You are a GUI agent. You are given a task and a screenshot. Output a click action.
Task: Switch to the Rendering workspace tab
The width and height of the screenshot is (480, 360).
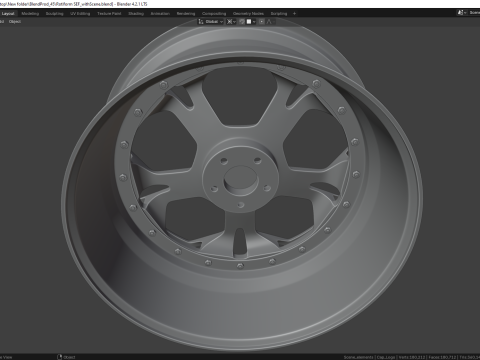pyautogui.click(x=186, y=14)
